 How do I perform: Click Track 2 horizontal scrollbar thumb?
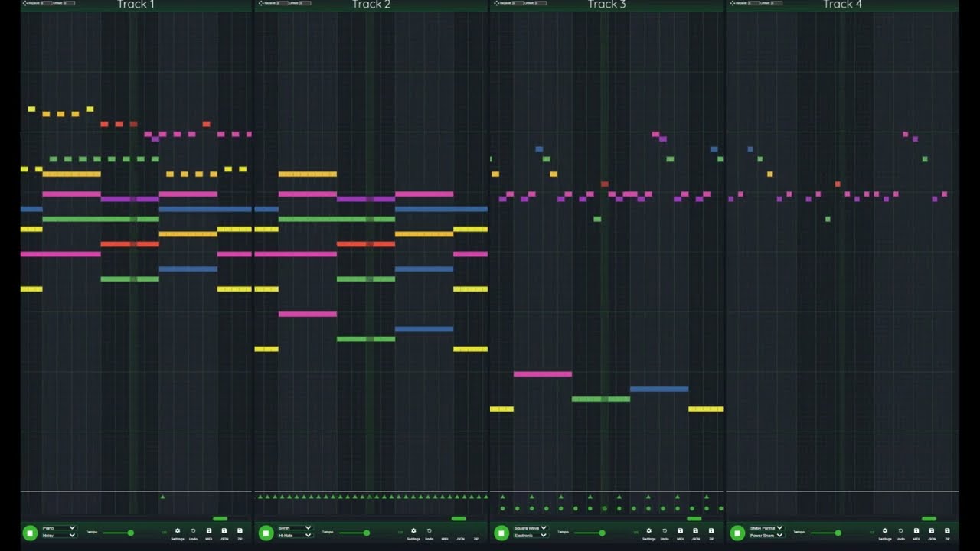coord(459,519)
